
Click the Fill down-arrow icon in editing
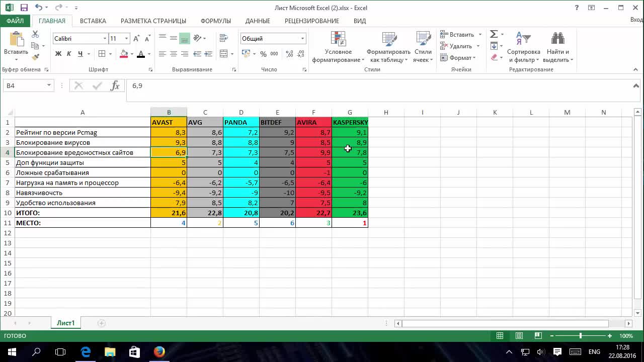click(x=494, y=46)
